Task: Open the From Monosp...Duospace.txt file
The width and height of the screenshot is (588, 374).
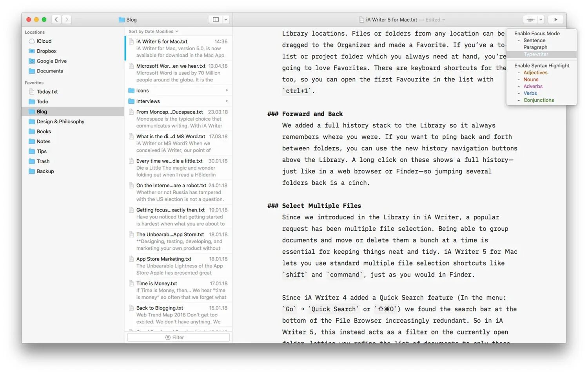Action: (x=179, y=119)
